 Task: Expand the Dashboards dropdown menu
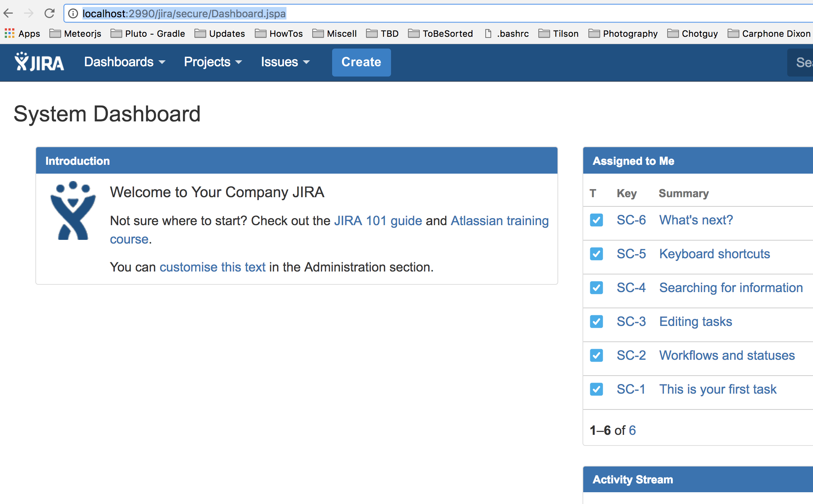124,62
